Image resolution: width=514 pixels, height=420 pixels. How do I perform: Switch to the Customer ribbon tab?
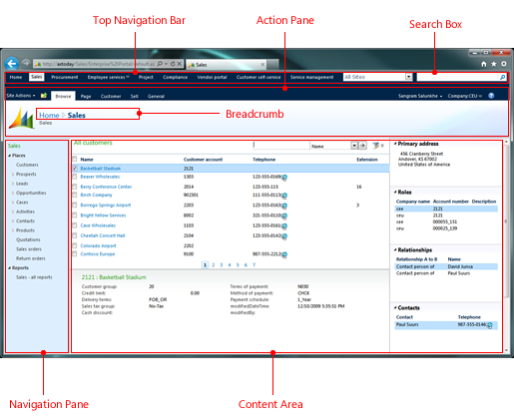pos(111,96)
